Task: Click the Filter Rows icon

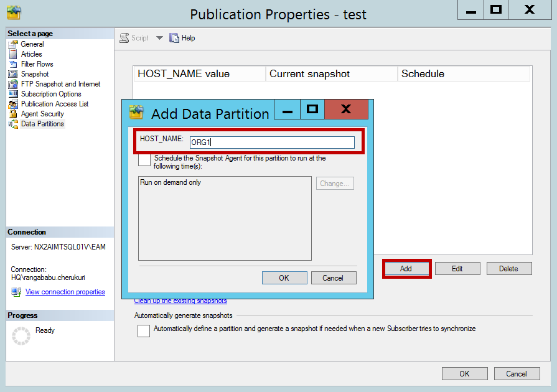Action: click(x=13, y=64)
